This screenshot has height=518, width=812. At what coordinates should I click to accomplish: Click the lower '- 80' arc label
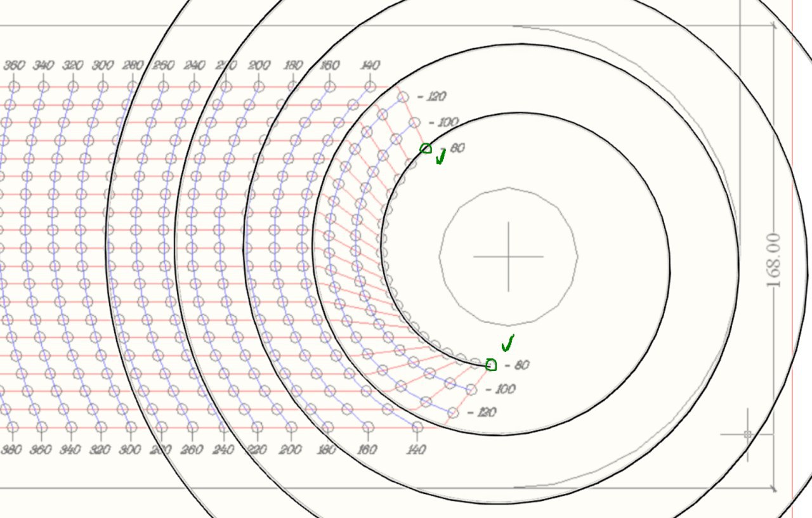pyautogui.click(x=517, y=365)
